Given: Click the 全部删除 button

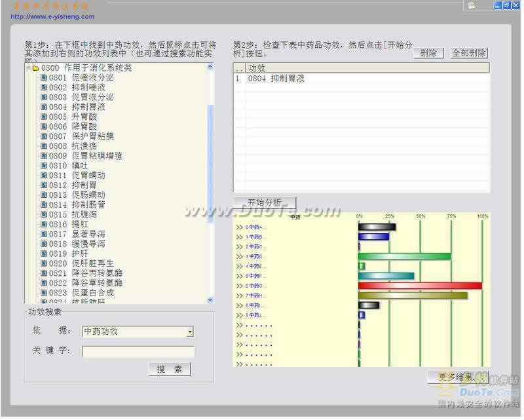Looking at the screenshot, I should pos(469,53).
